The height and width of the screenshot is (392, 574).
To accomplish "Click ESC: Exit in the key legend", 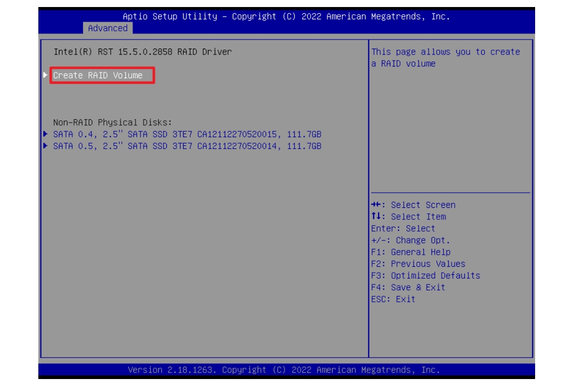I will [393, 299].
